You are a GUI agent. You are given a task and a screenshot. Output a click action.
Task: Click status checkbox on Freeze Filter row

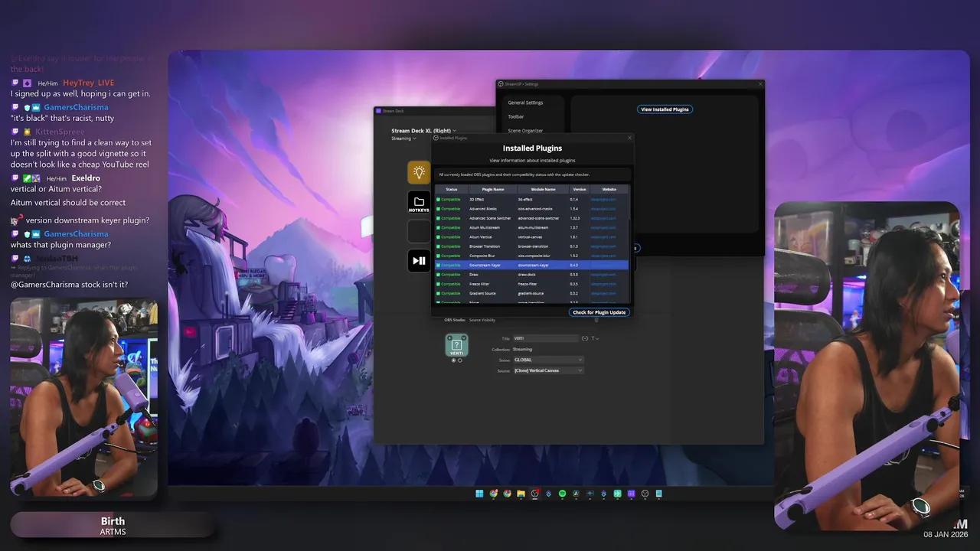pyautogui.click(x=439, y=284)
